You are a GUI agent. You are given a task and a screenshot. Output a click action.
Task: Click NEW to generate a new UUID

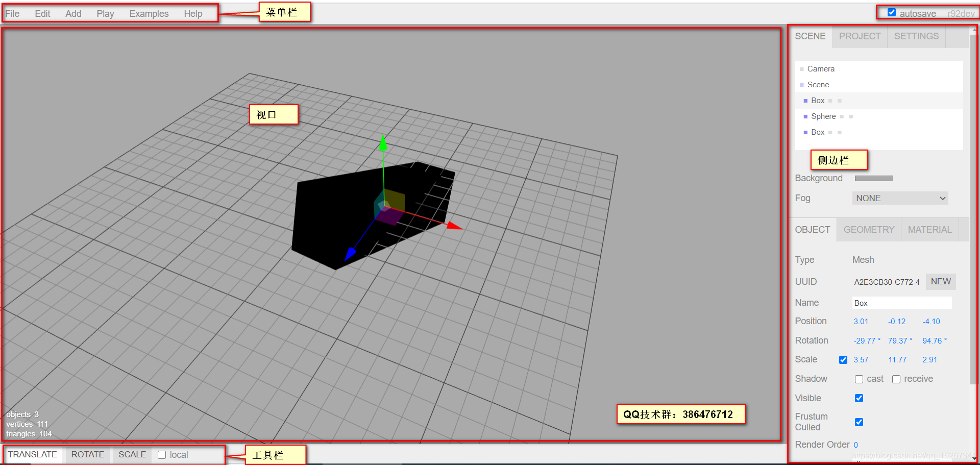click(940, 281)
